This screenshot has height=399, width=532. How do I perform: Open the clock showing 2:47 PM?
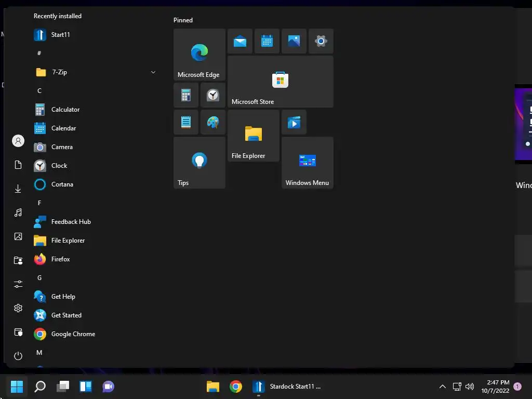(x=495, y=386)
